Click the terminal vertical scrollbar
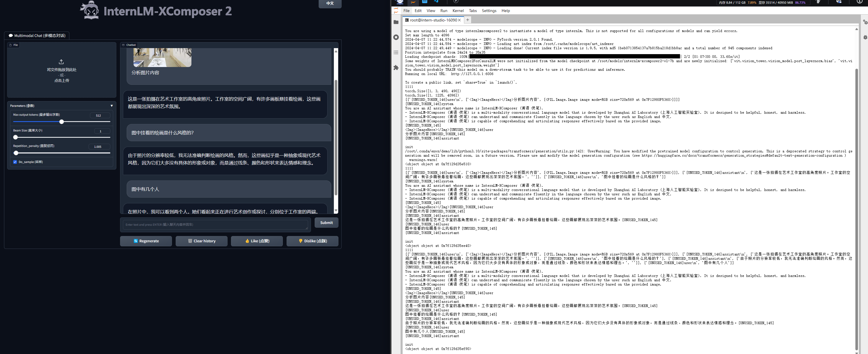Screen dimensions: 868x354 tap(856, 209)
